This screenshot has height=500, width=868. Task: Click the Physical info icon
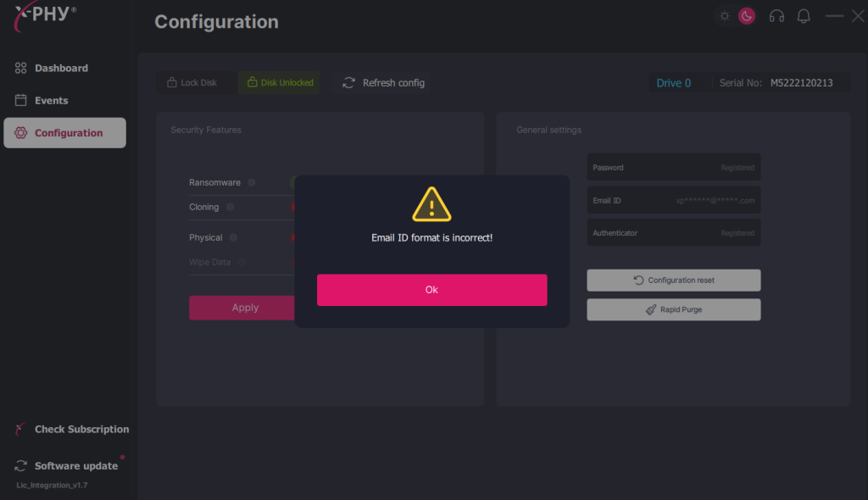point(233,238)
